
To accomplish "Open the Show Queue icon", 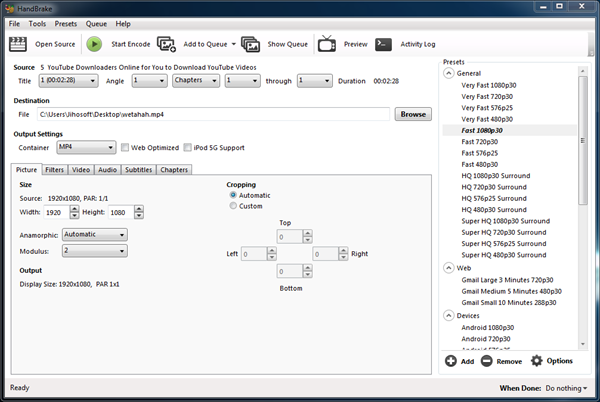I will coord(250,44).
